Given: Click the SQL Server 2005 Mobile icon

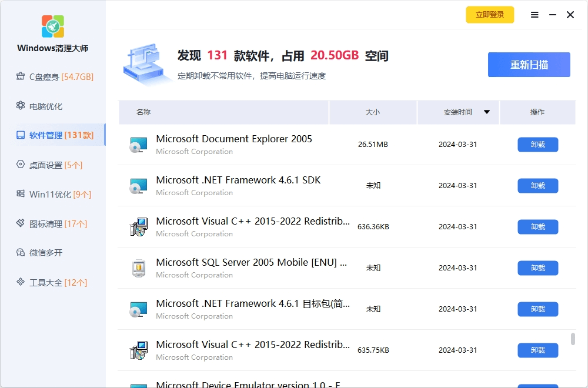Looking at the screenshot, I should click(138, 268).
